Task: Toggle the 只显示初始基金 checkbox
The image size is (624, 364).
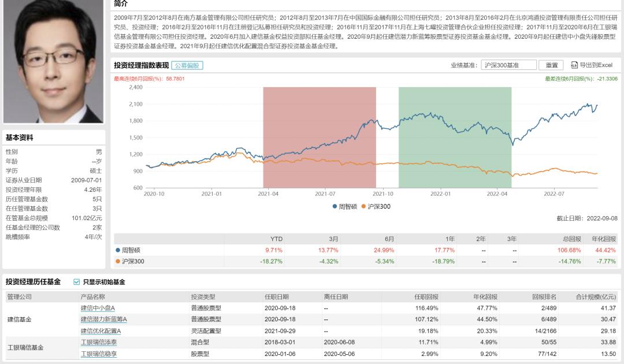Action: 77,282
